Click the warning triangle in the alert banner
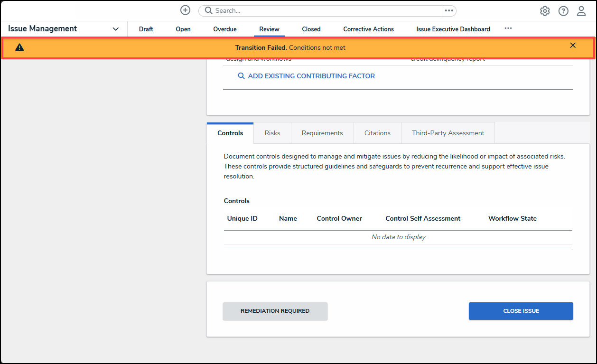This screenshot has width=597, height=364. [19, 47]
